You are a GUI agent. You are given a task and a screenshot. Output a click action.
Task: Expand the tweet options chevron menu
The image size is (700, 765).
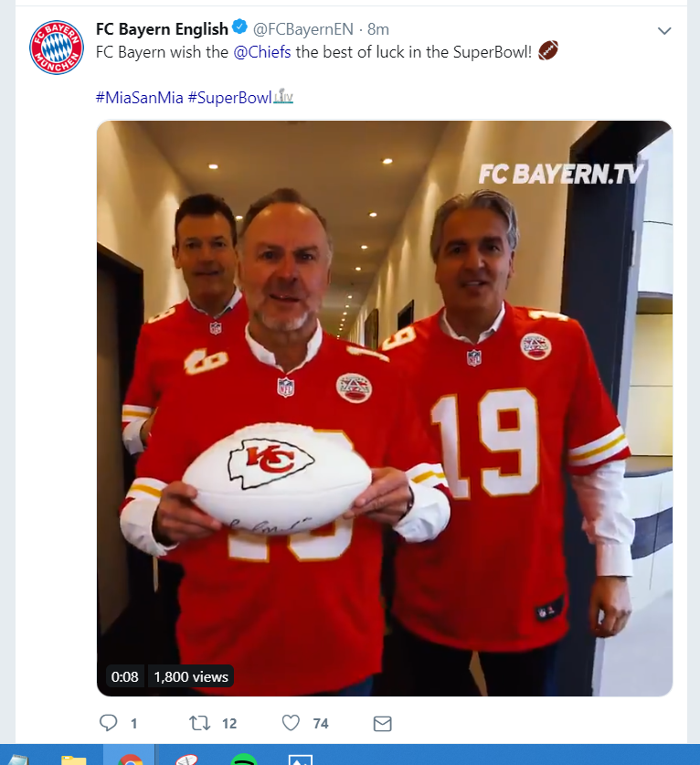(664, 31)
